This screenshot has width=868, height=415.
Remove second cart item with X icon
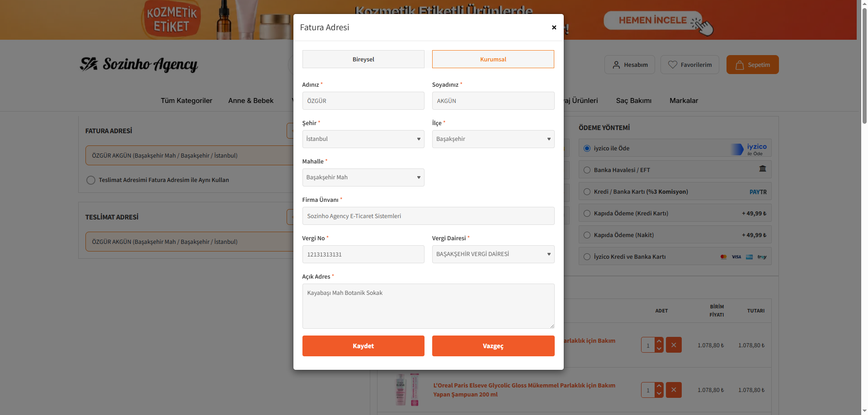(x=674, y=390)
